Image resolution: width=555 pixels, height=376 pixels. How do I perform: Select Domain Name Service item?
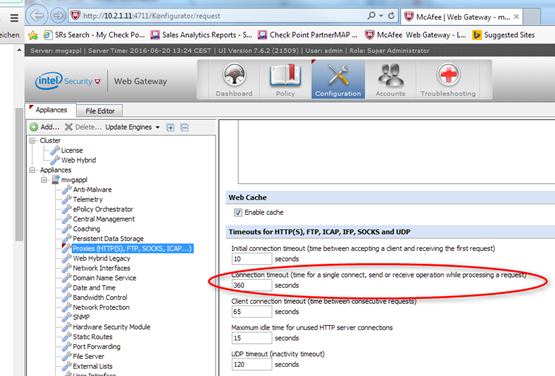pyautogui.click(x=104, y=278)
